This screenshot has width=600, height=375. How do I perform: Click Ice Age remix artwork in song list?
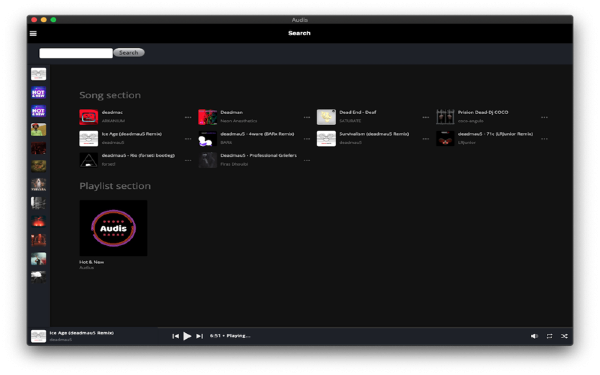[x=88, y=139]
